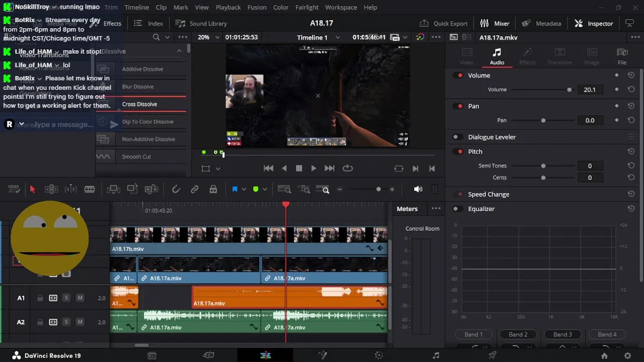Click the Custom Zoom icon

point(323,189)
